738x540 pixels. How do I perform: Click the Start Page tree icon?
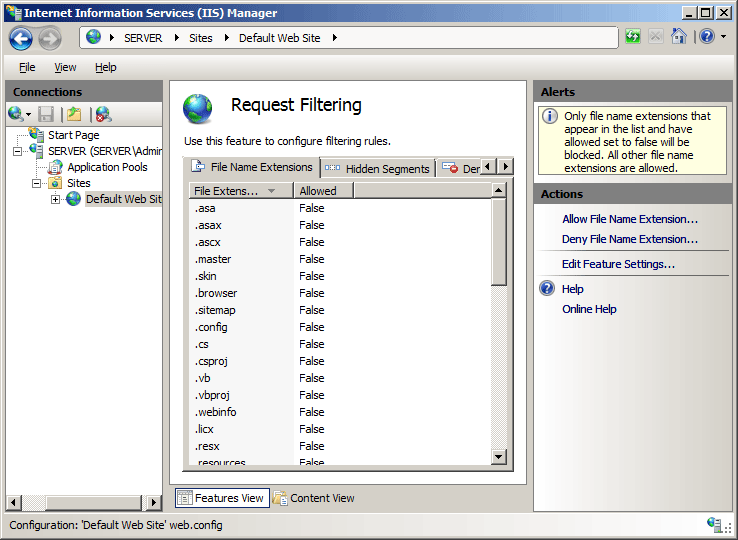coord(36,135)
